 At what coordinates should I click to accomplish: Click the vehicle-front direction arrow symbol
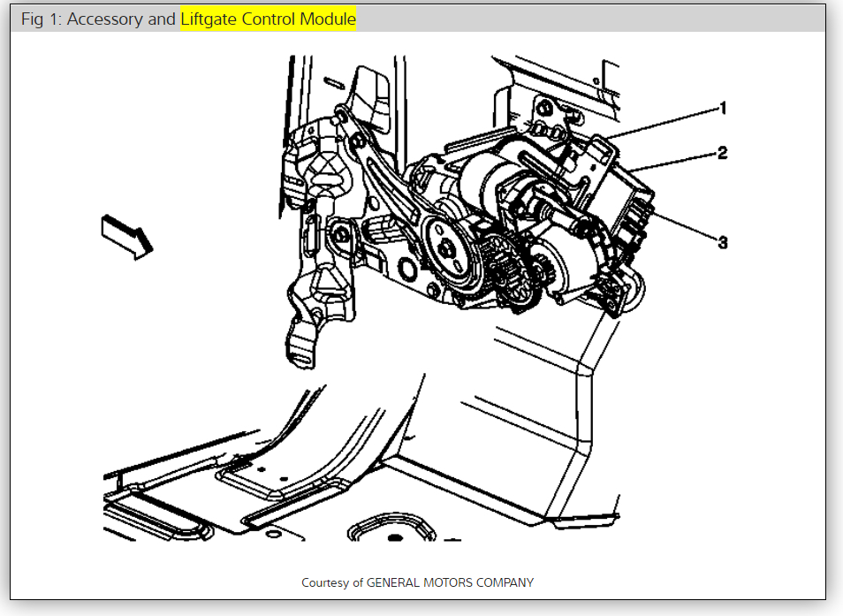[x=127, y=237]
